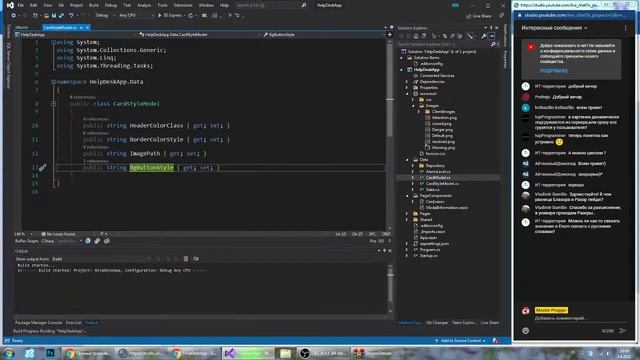Click the Save All toolbar icon

click(x=61, y=16)
